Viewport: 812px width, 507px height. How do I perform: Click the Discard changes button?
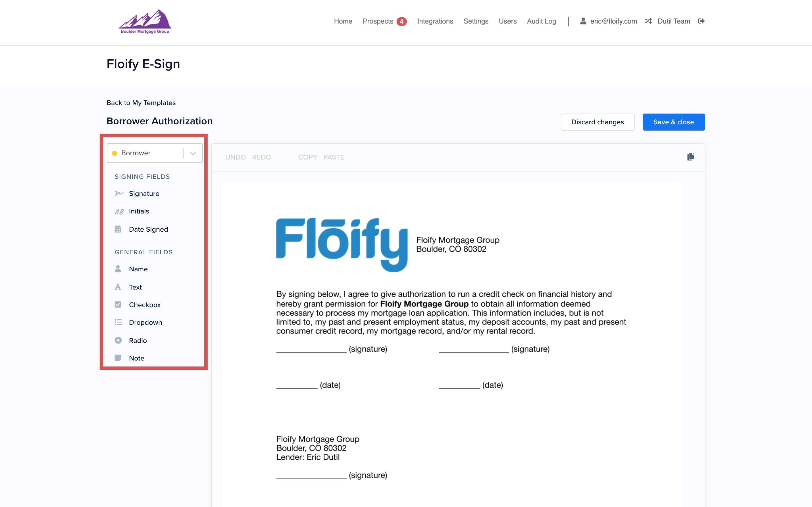click(597, 122)
